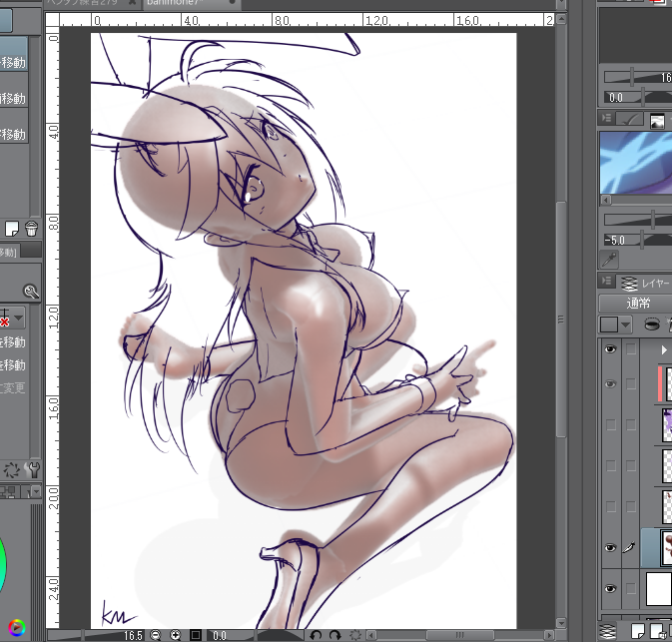Click the horizontal scrollbar right arrow
The image size is (672, 642).
(548, 635)
